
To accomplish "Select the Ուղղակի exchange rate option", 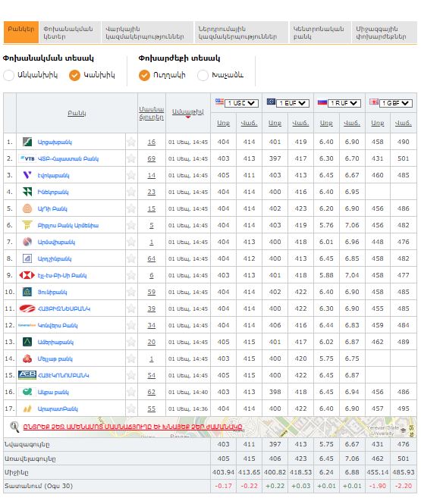I will pos(144,75).
